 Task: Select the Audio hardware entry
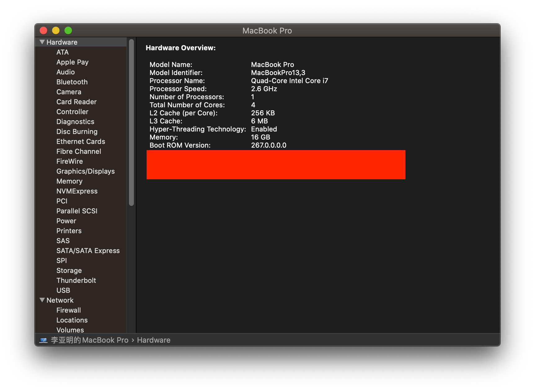coord(65,72)
